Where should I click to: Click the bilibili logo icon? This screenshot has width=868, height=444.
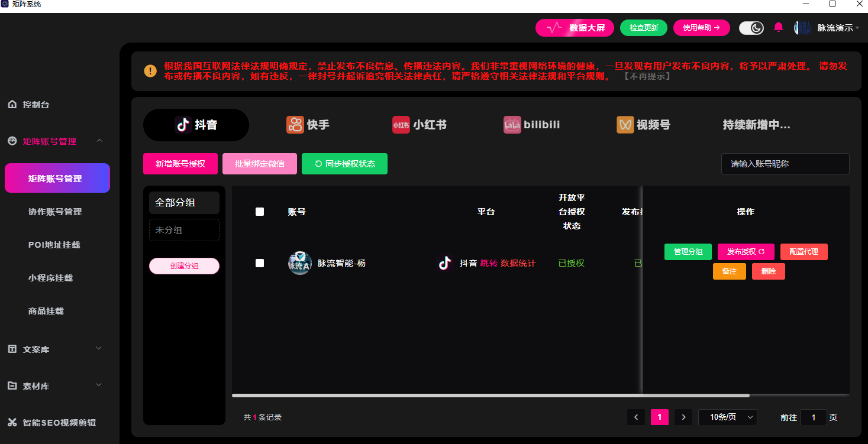pyautogui.click(x=512, y=125)
